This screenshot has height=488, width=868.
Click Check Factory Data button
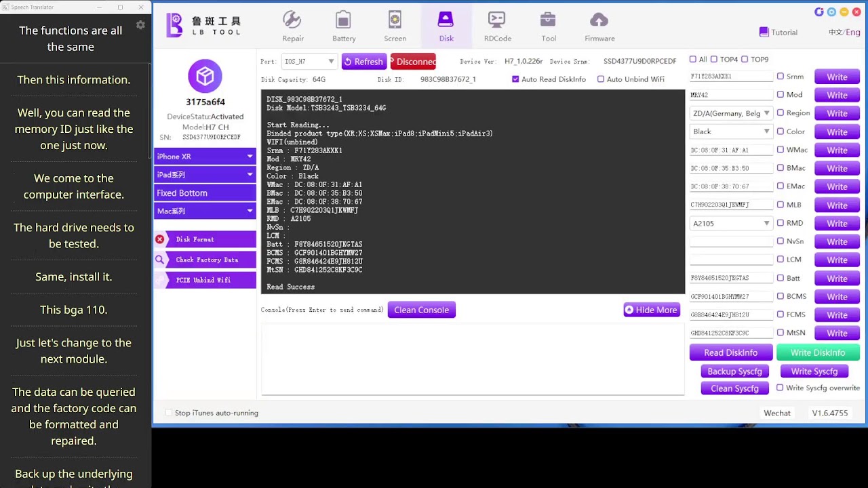pos(205,260)
